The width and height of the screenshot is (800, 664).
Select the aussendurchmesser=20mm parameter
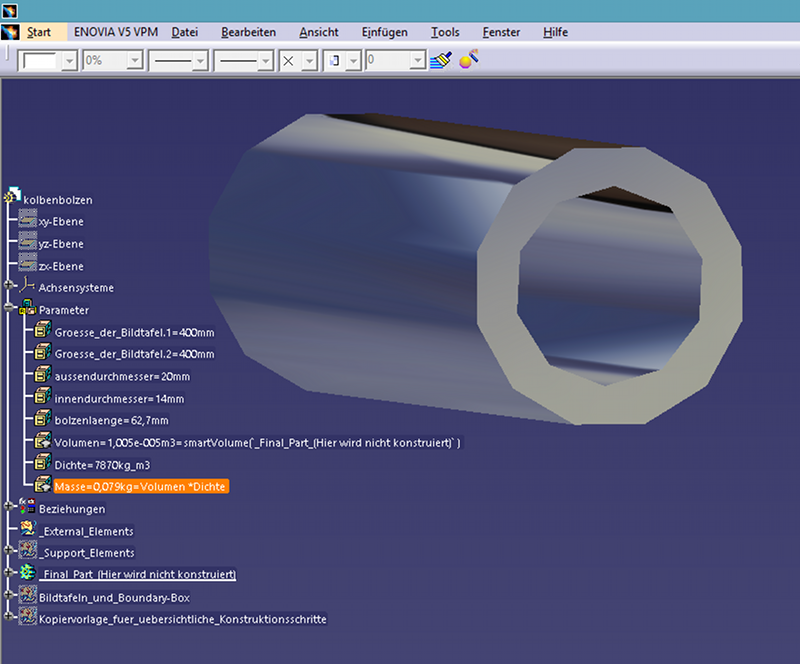click(122, 376)
